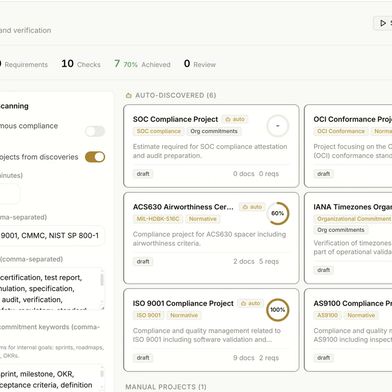
Task: Click the AS9100 tag
Action: (x=328, y=315)
